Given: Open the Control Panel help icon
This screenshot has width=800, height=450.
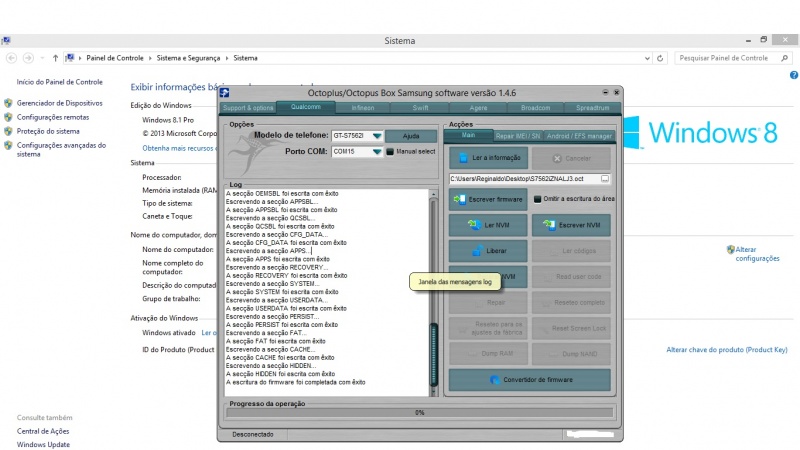Looking at the screenshot, I should click(794, 75).
